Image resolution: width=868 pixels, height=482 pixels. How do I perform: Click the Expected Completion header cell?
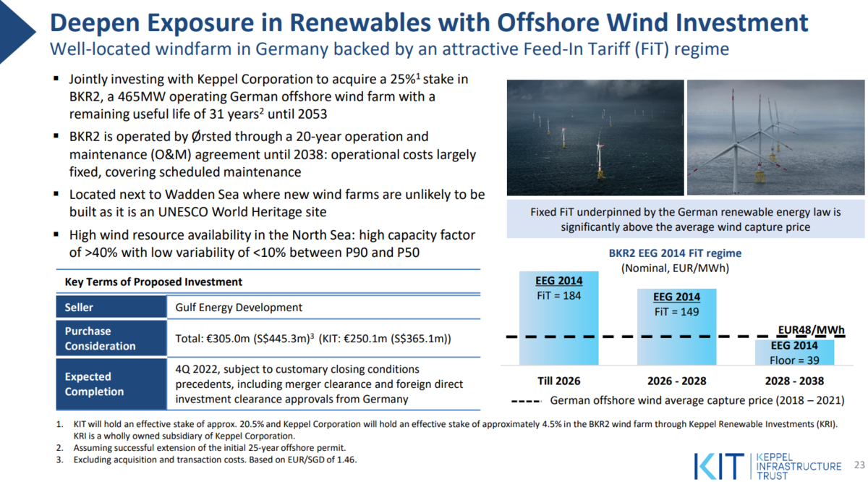pos(111,384)
